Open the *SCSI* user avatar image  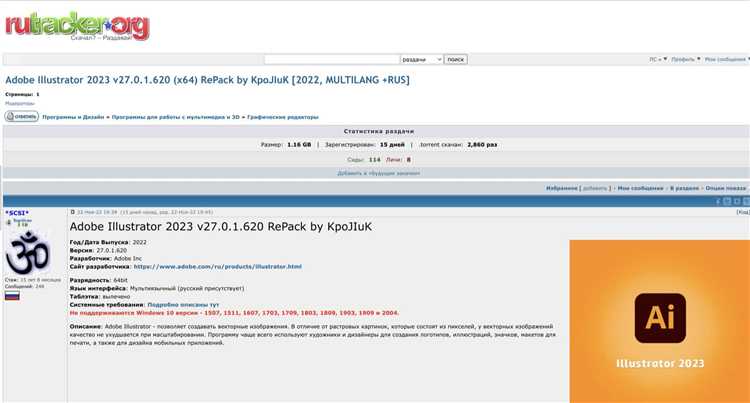click(x=27, y=252)
